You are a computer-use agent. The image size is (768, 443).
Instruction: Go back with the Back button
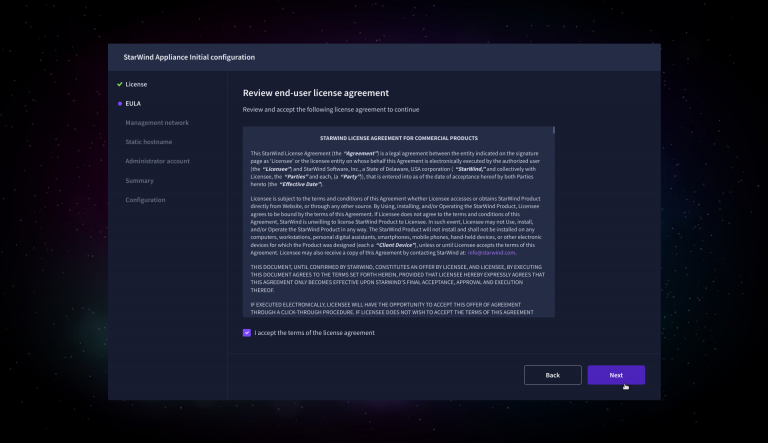(552, 375)
